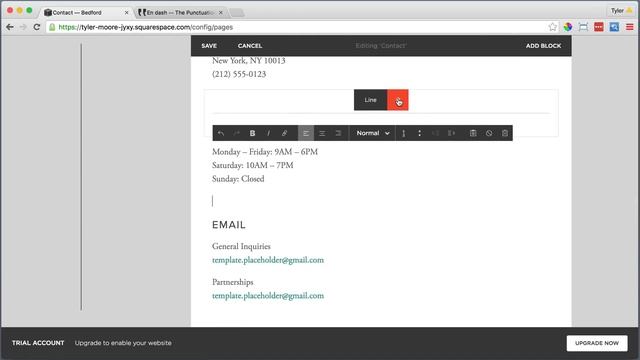Place cursor in 'Monday – Friday: 9AM – 6PM'

pyautogui.click(x=265, y=152)
